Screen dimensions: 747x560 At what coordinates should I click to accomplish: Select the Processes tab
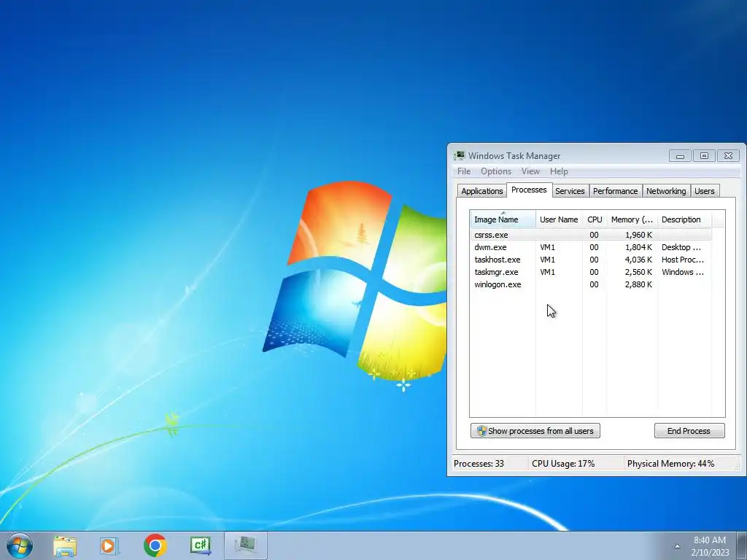pos(529,190)
